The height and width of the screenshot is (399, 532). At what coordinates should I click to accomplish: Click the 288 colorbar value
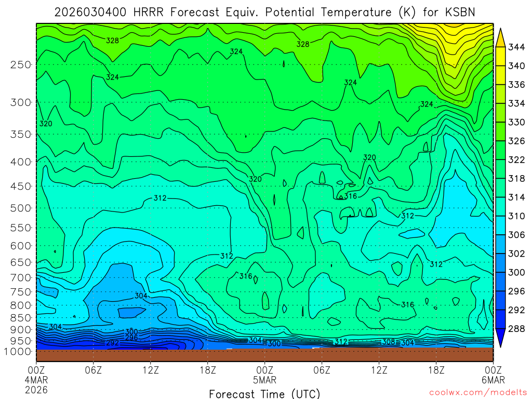[516, 328]
